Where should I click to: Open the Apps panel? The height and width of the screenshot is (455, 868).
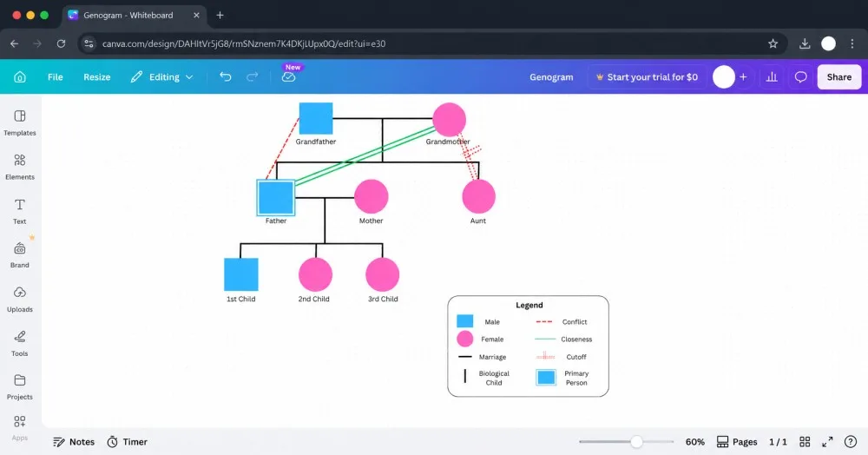coord(20,428)
